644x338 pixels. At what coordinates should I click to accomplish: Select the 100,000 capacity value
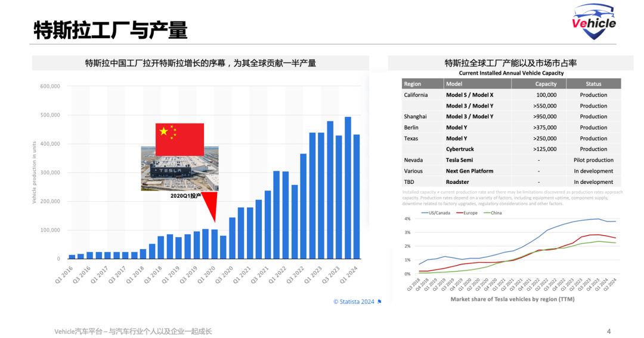(x=546, y=95)
